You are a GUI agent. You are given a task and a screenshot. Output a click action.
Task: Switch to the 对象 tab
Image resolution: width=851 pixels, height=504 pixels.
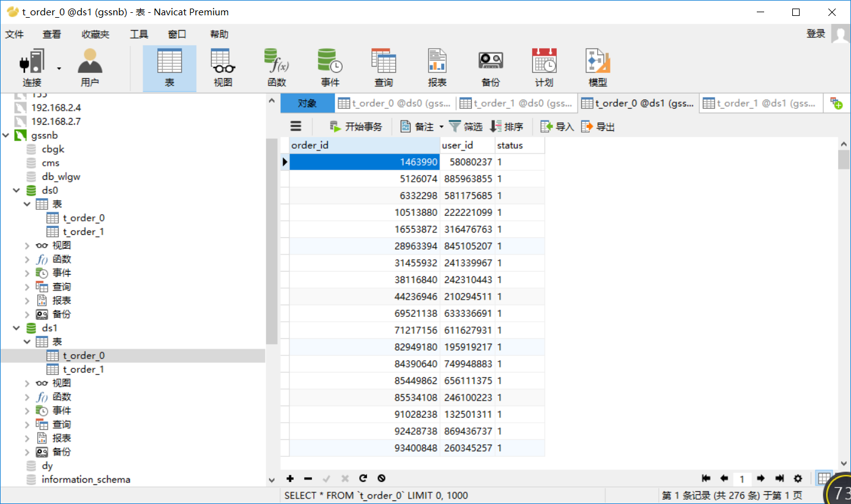[307, 103]
